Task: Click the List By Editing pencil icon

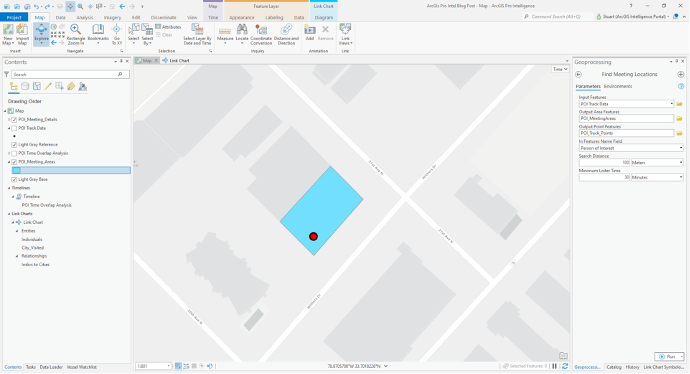Action: pos(48,87)
